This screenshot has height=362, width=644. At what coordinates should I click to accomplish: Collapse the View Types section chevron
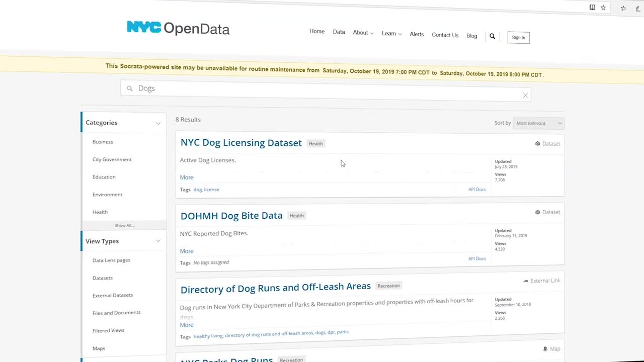[x=158, y=241]
